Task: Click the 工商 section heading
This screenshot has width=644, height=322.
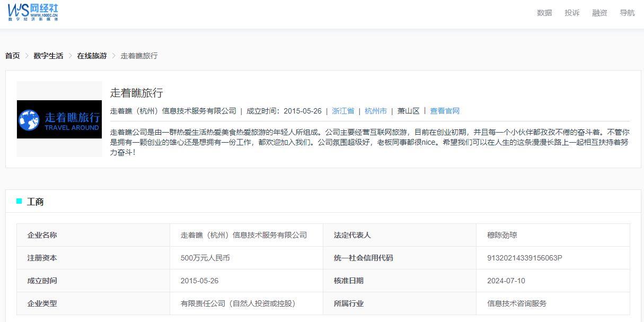Action: pos(36,202)
